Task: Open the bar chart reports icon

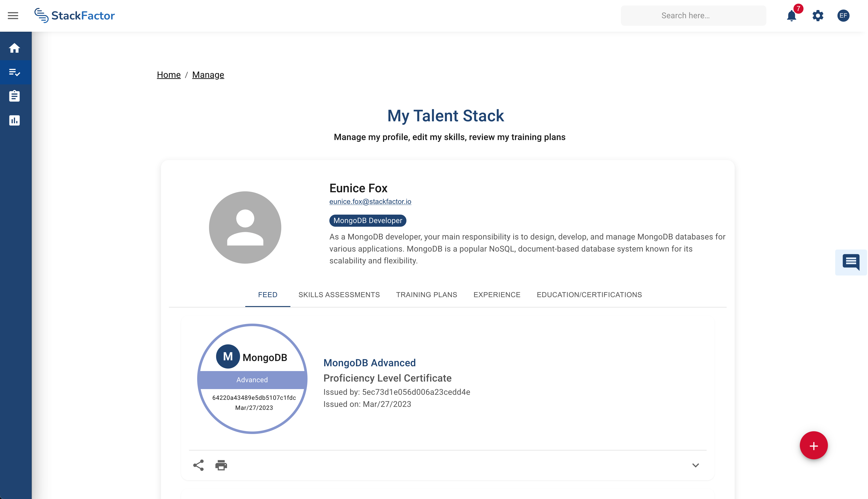Action: (x=14, y=120)
